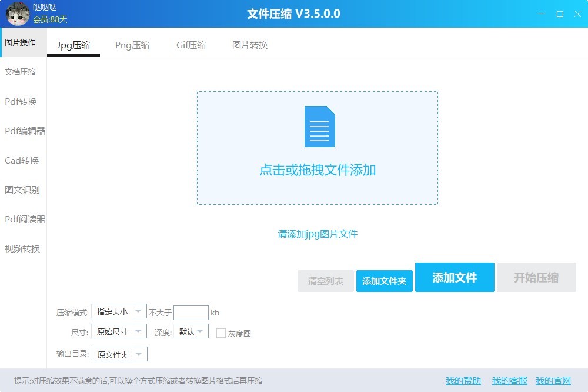Open the 深度 默认 dropdown
The width and height of the screenshot is (588, 392).
(191, 331)
